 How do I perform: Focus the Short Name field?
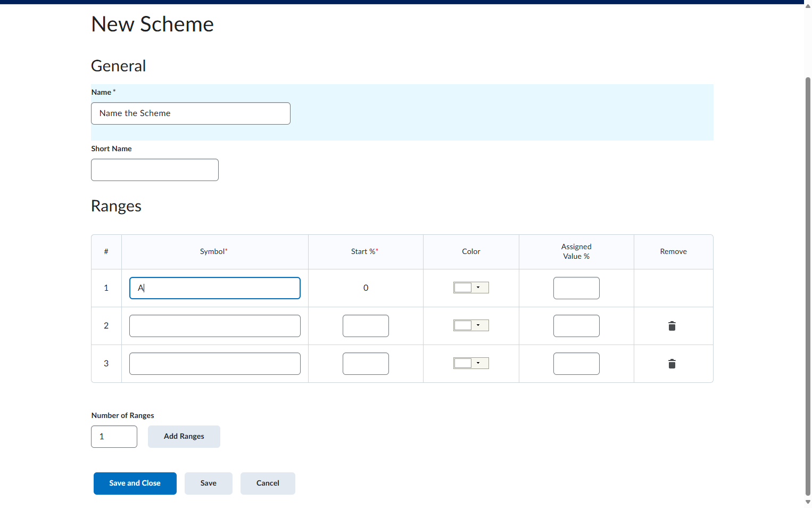pyautogui.click(x=155, y=170)
